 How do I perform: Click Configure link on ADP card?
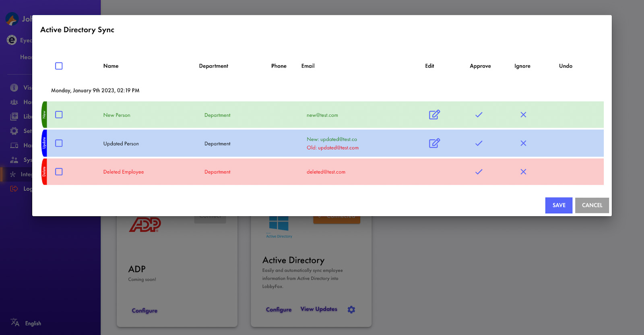(144, 310)
